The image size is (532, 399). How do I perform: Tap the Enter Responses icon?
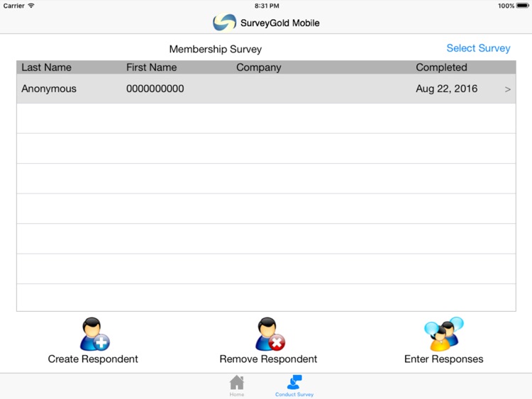[x=444, y=334]
